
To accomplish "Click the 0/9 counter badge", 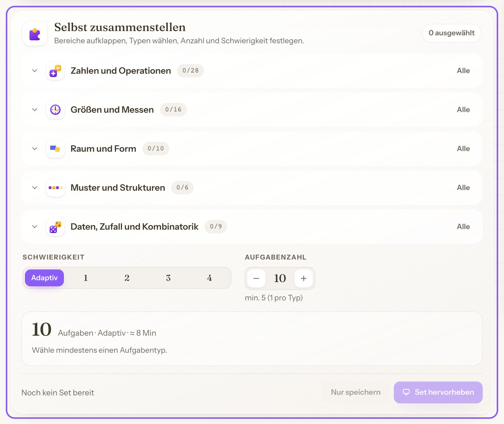I will tap(216, 227).
